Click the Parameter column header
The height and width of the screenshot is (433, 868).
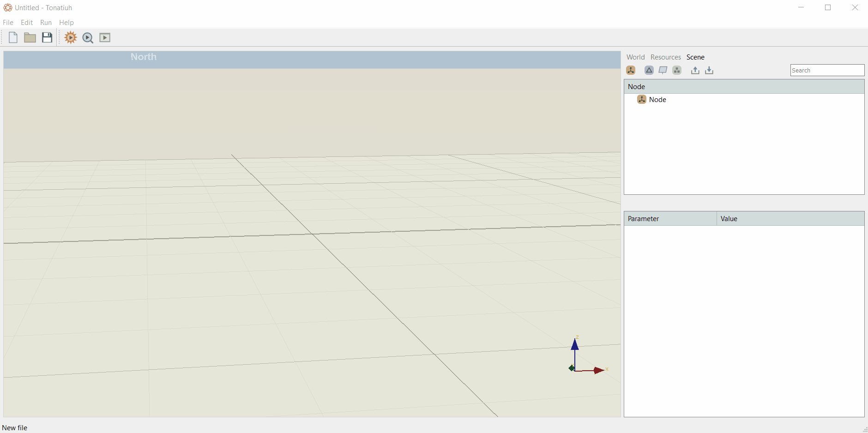pyautogui.click(x=670, y=219)
